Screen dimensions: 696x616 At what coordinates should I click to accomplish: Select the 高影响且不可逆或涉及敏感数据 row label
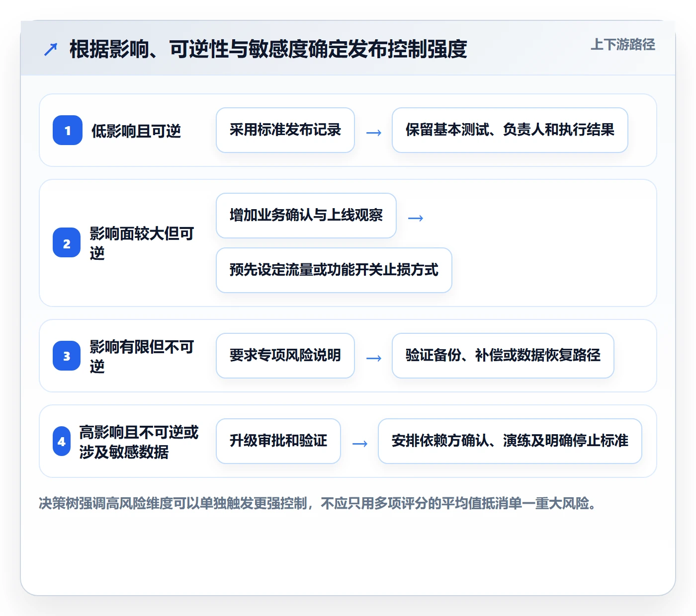coord(139,442)
